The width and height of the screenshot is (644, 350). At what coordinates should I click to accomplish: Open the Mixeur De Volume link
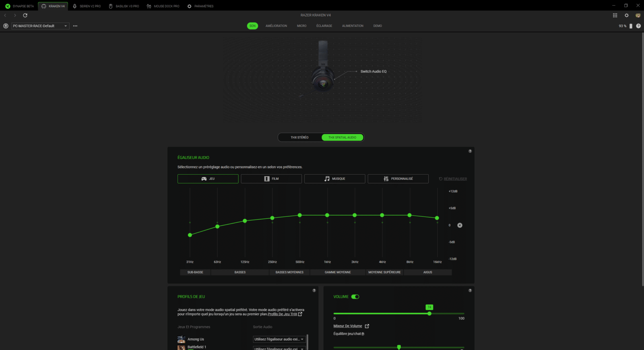tap(348, 326)
